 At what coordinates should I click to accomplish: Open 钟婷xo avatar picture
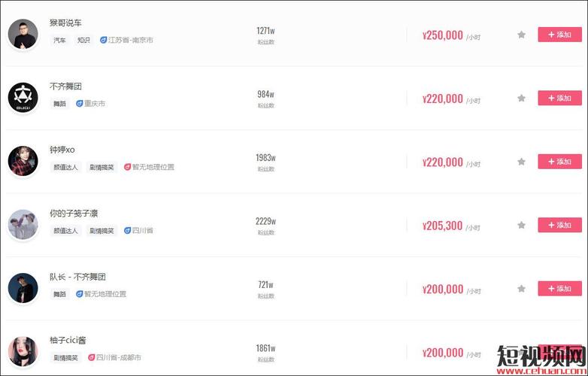pyautogui.click(x=23, y=161)
